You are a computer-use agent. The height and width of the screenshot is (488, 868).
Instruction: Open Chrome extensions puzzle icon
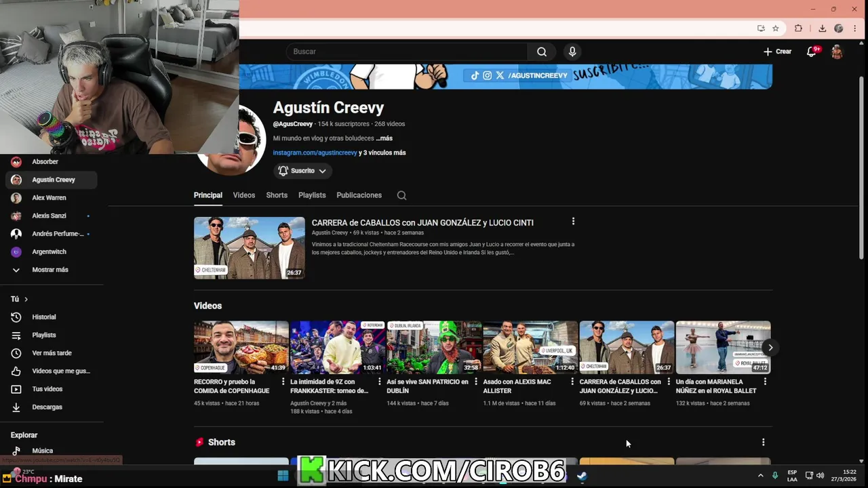(798, 28)
